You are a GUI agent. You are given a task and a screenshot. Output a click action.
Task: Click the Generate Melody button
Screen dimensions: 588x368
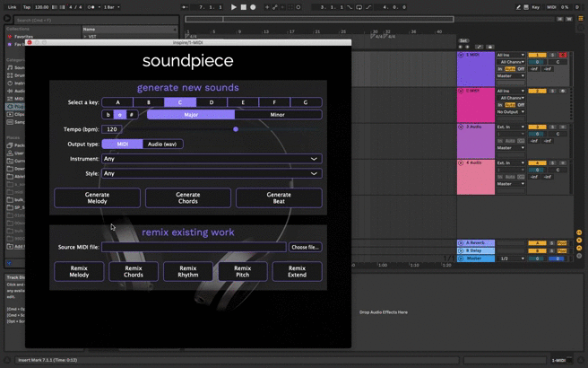click(x=97, y=197)
